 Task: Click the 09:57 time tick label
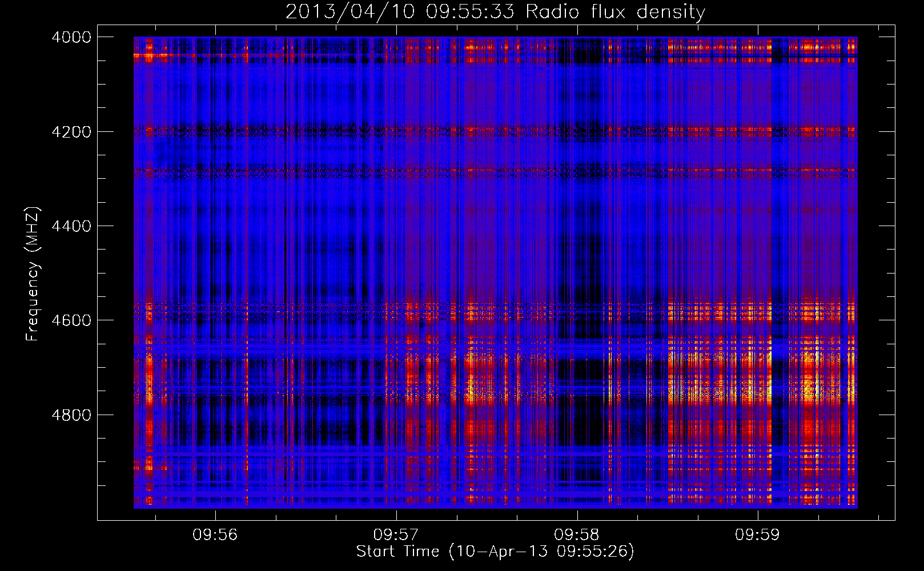[x=396, y=534]
